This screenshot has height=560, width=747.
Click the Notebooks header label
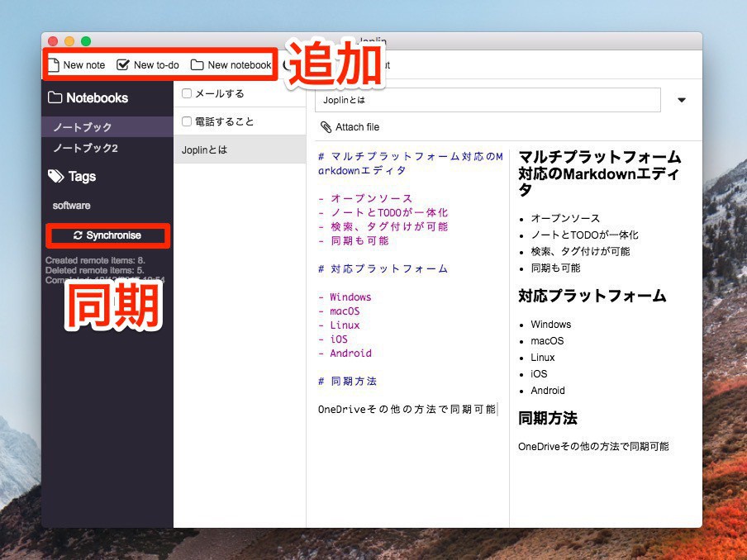tap(97, 97)
